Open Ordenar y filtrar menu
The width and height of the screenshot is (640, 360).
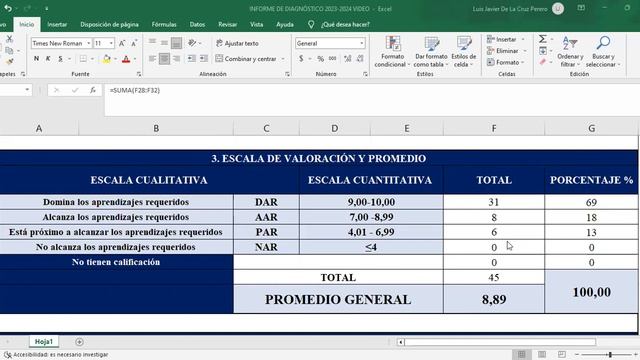(570, 52)
